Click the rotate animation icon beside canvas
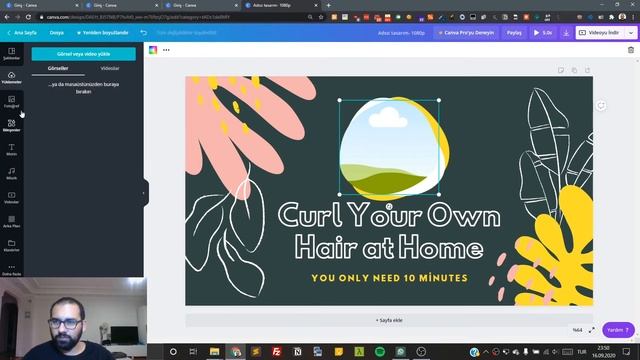This screenshot has width=640, height=360. tap(601, 106)
